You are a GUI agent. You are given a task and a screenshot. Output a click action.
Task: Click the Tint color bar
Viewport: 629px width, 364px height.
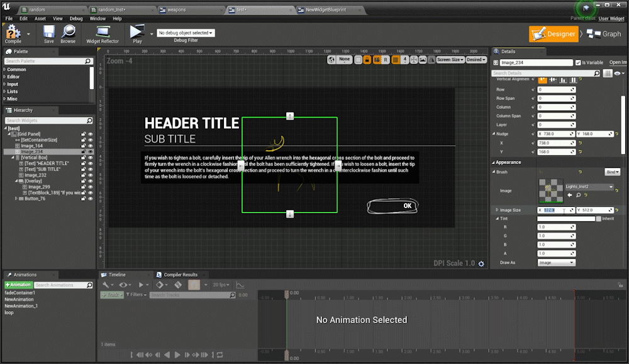click(565, 219)
